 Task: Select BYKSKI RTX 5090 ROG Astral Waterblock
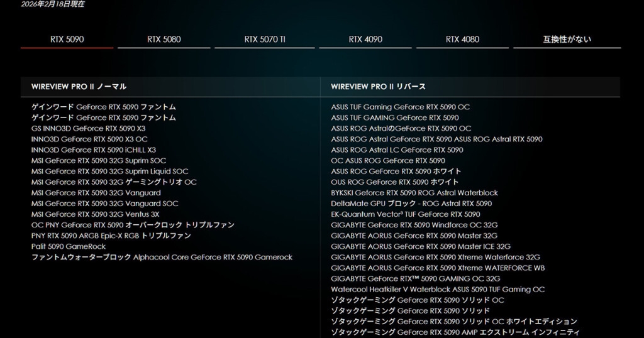click(414, 192)
